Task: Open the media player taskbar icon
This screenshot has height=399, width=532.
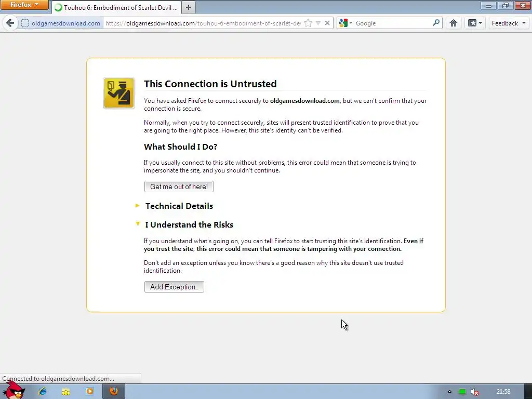Action: [x=90, y=392]
